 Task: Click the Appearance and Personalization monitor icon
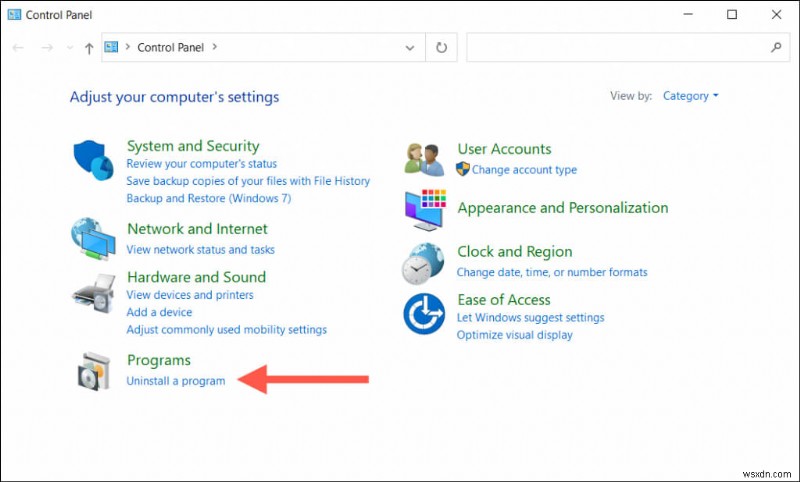point(426,209)
